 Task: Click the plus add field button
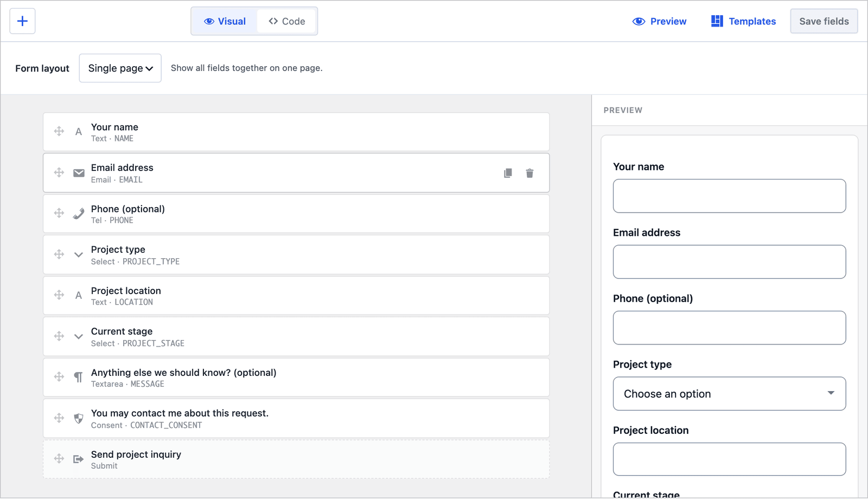22,21
